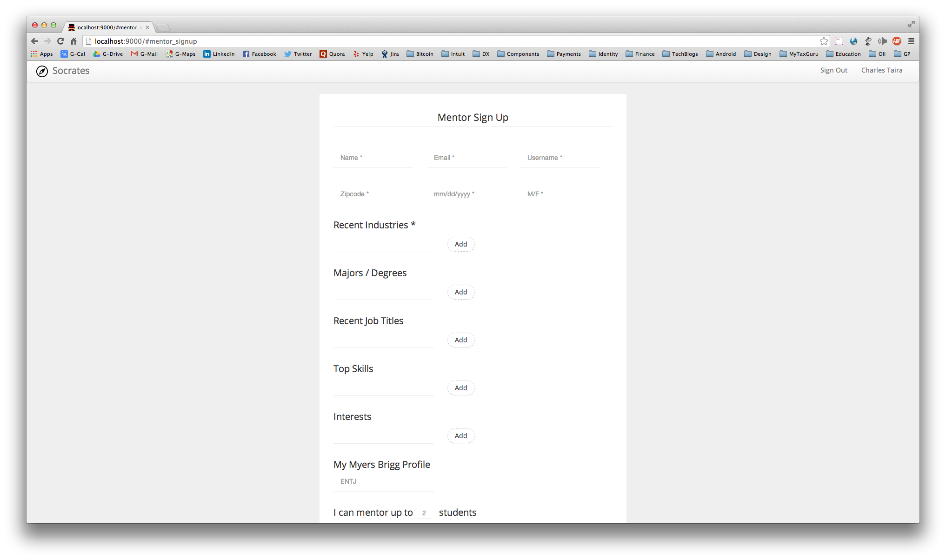Click Sign Out link
This screenshot has width=946, height=560.
[833, 70]
